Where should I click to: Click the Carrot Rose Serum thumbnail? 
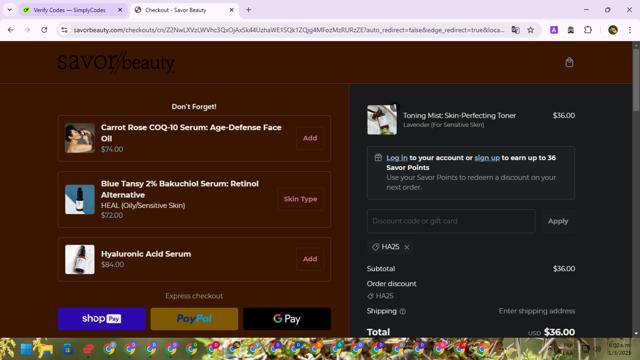[80, 138]
